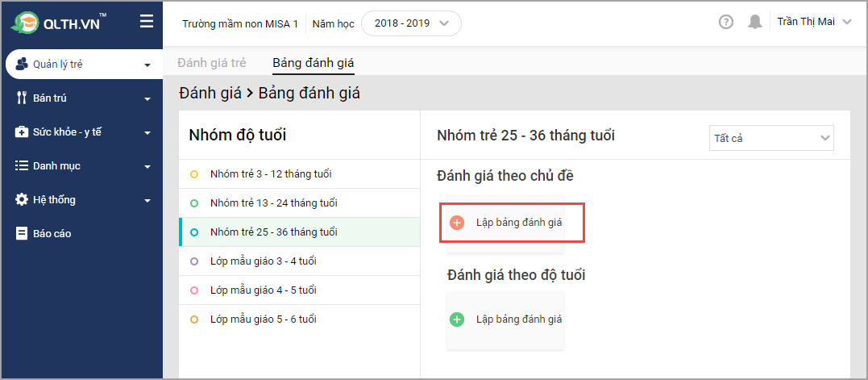Open the help question mark icon
Viewport: 868px width, 380px height.
[x=726, y=23]
